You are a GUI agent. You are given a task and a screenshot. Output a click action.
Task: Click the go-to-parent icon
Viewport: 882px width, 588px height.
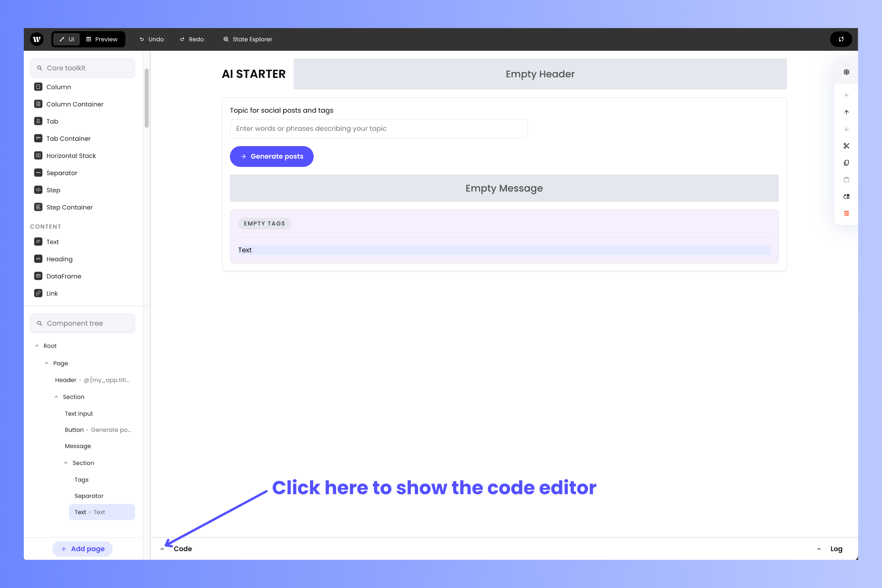[846, 196]
